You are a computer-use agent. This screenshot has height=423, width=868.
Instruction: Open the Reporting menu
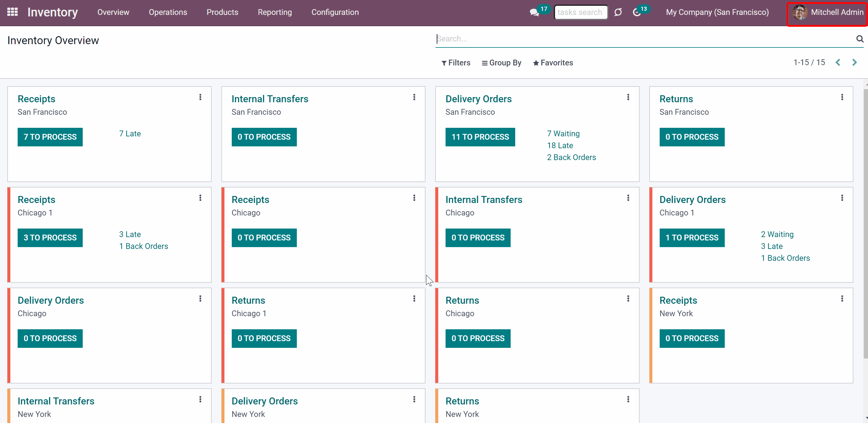click(275, 12)
